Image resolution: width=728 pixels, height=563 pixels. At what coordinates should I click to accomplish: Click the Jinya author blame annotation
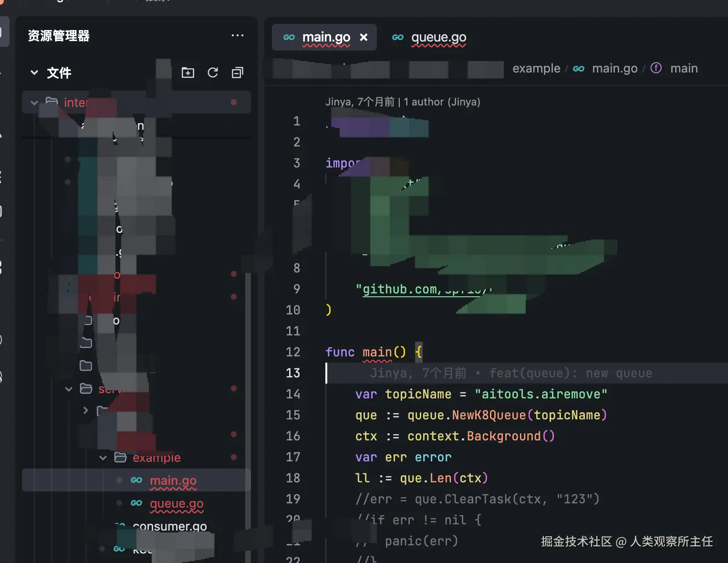(403, 102)
